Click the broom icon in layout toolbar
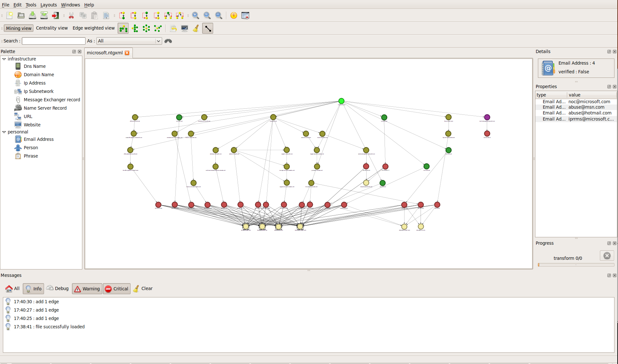The image size is (618, 364). pyautogui.click(x=196, y=28)
